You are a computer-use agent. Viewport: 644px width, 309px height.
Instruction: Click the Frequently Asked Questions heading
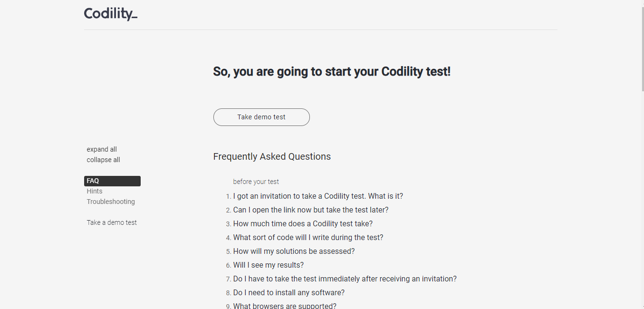pyautogui.click(x=272, y=156)
